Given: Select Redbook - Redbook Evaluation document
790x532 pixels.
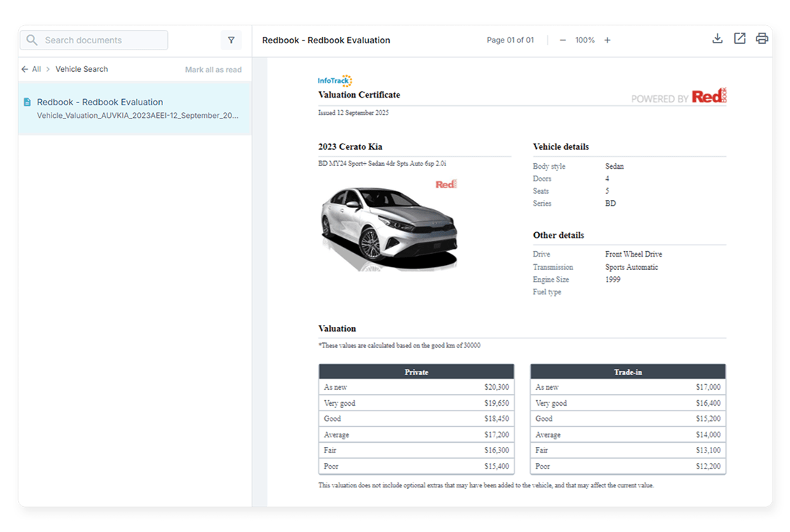Looking at the screenshot, I should (100, 102).
